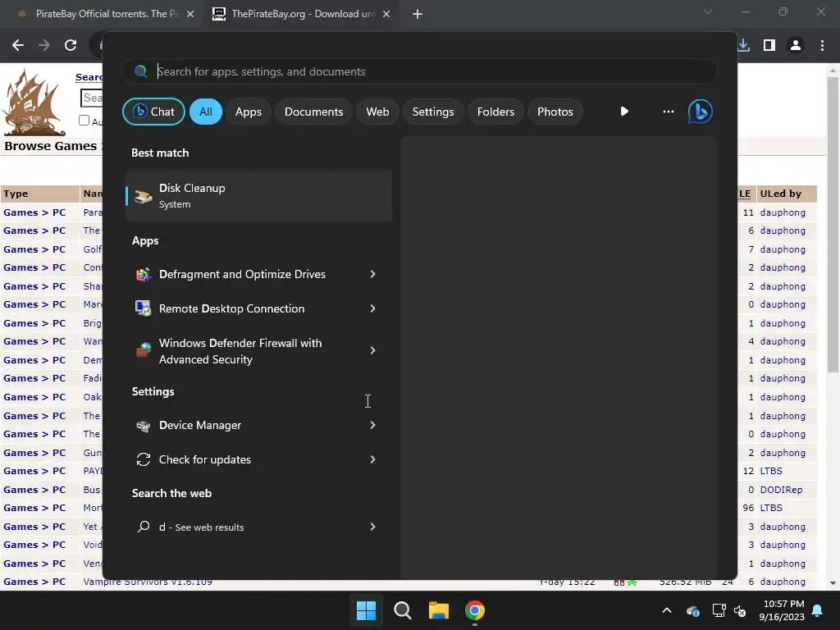Click the taskbar Search magnifier icon
The image size is (840, 630).
(402, 610)
